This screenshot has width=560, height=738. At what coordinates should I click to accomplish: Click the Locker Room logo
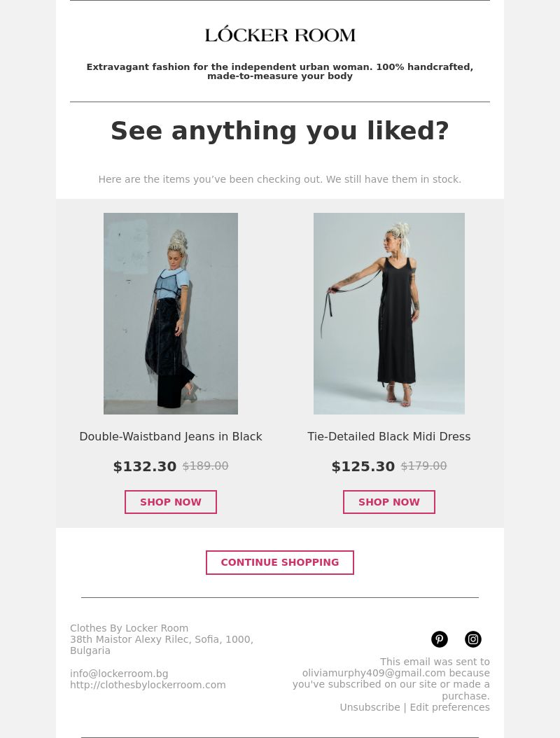pos(280,34)
